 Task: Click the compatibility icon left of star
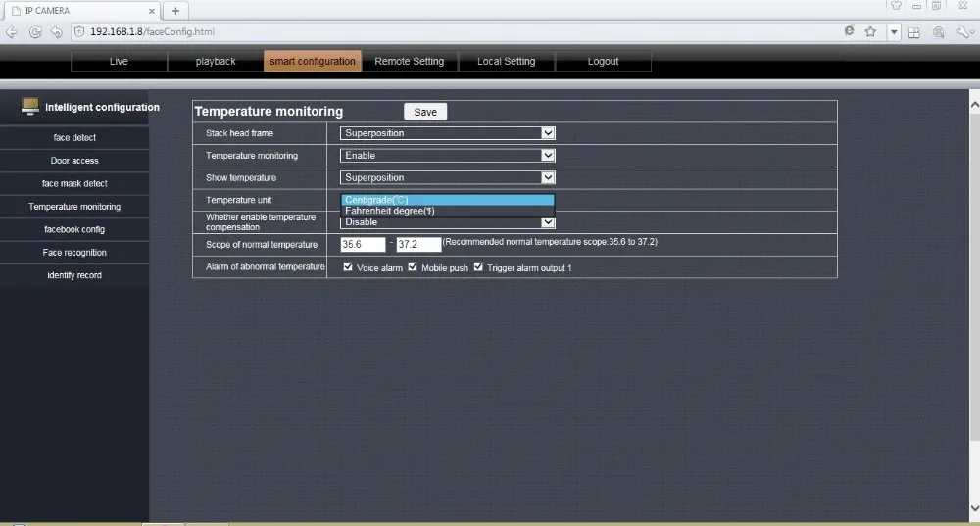click(849, 30)
